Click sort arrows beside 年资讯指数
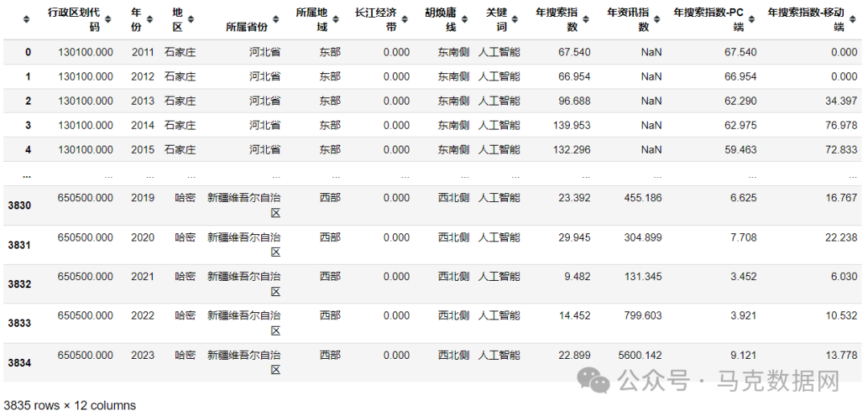The image size is (868, 416). [657, 19]
